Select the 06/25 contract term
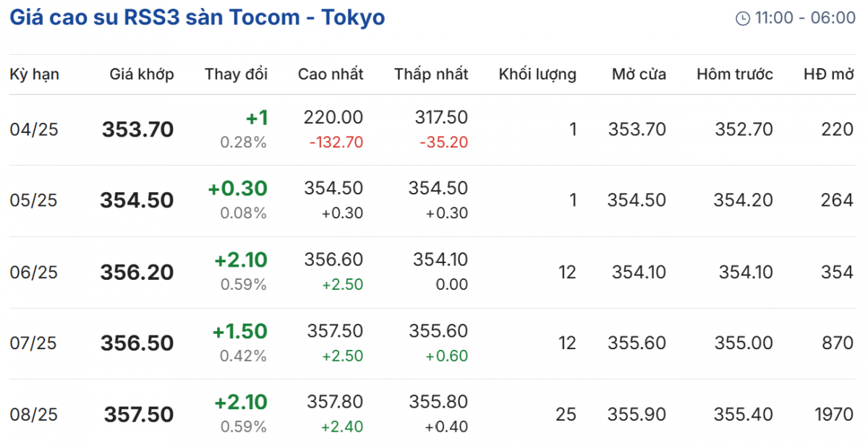 pyautogui.click(x=33, y=273)
